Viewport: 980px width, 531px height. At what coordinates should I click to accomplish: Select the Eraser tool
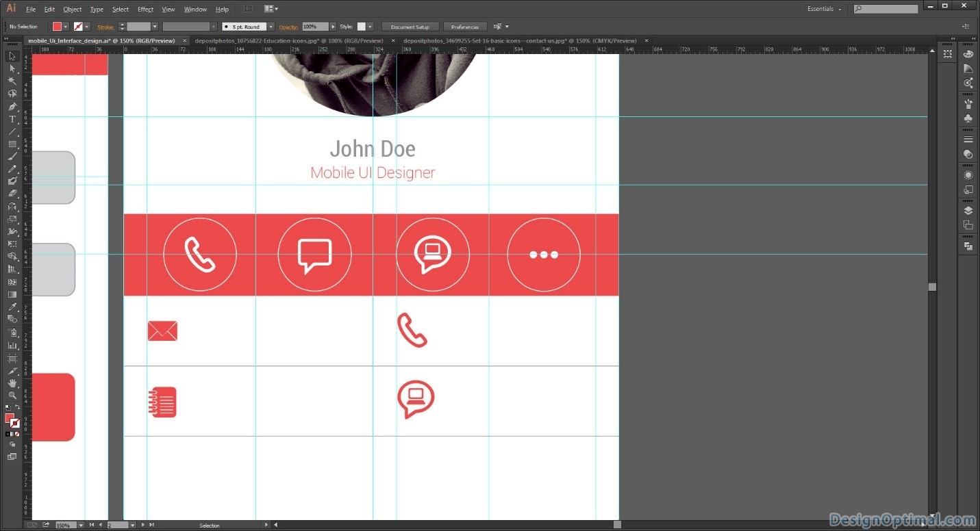click(x=12, y=194)
